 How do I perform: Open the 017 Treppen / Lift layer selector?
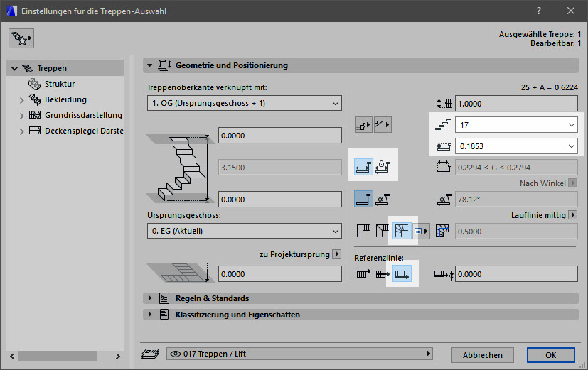[x=299, y=354]
